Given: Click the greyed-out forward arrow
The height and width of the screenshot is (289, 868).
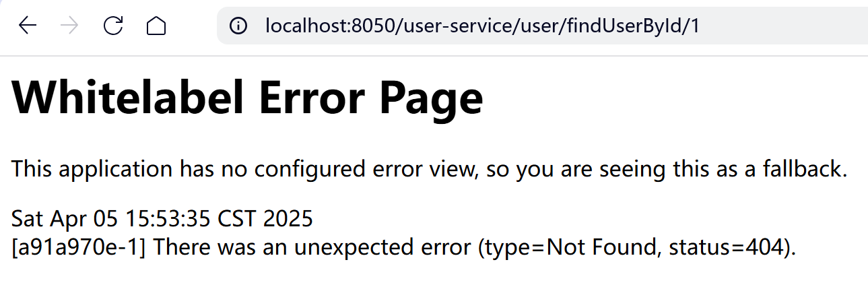Looking at the screenshot, I should pos(69,26).
